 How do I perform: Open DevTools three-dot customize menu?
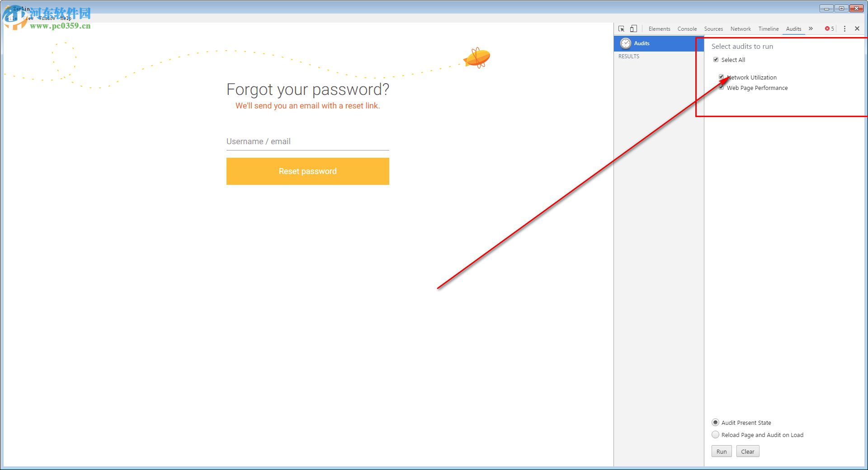[844, 28]
